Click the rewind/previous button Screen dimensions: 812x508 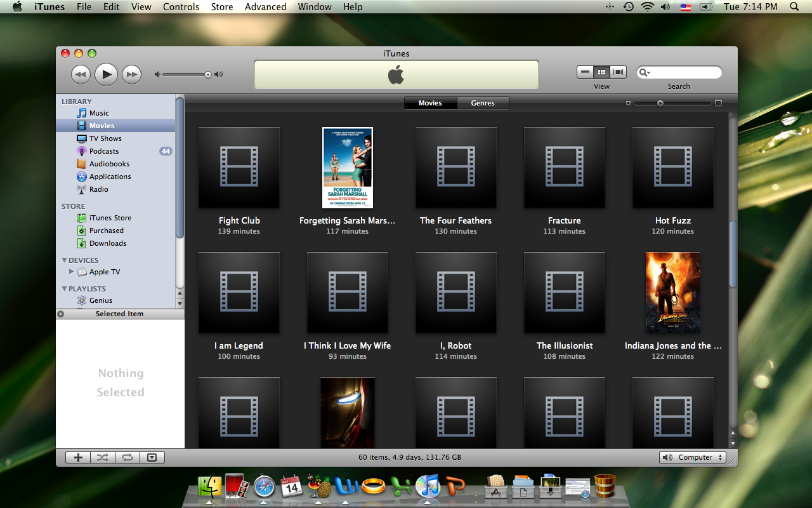pyautogui.click(x=81, y=75)
